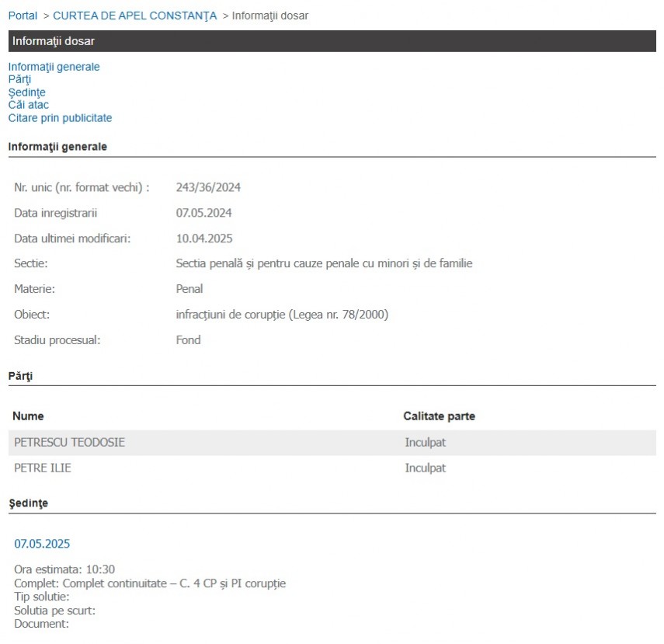This screenshot has height=644, width=664.
Task: Click the Părți section heading
Action: [20, 376]
